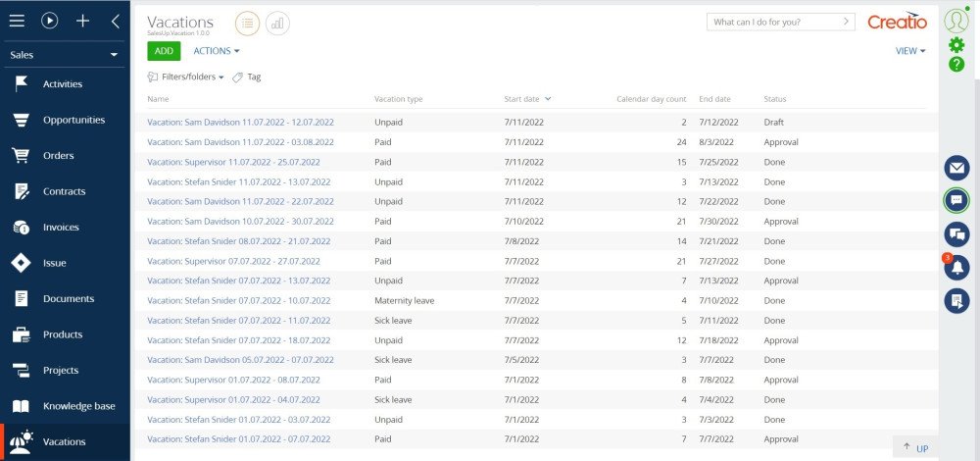Click the 'What can I do for you?' field

(x=781, y=22)
